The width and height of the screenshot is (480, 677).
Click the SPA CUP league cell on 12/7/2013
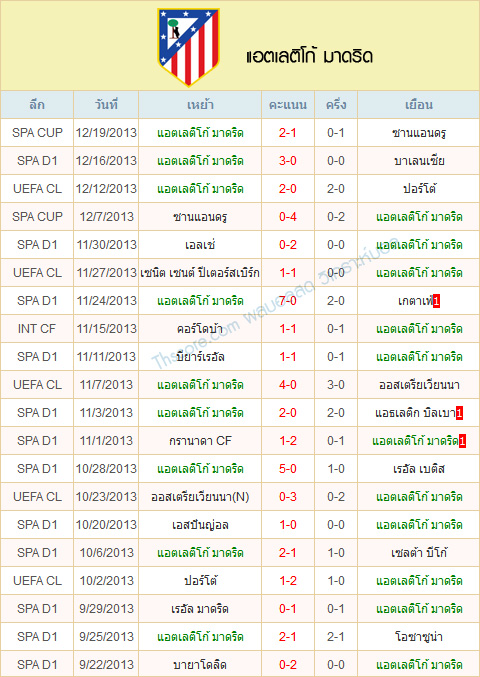coord(37,217)
